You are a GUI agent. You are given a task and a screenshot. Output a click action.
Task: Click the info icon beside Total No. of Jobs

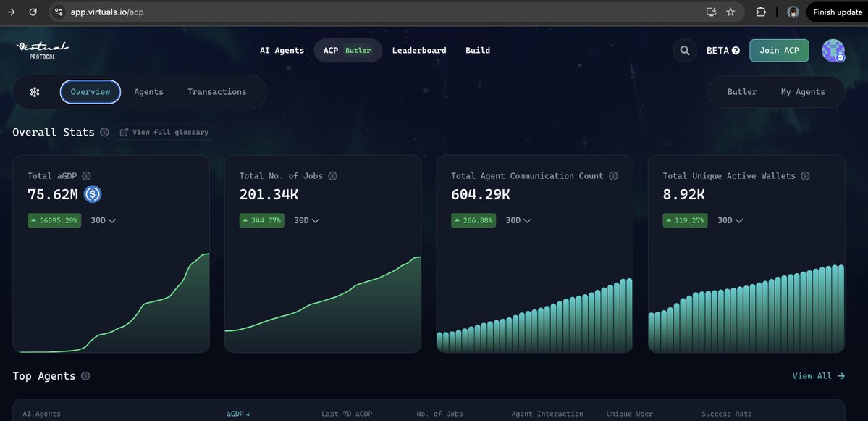332,175
